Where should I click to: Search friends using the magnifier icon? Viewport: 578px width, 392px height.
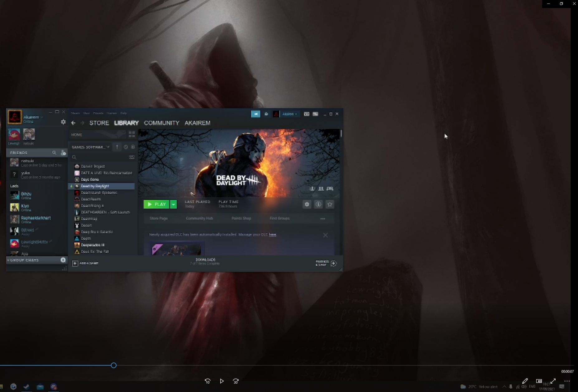(x=54, y=153)
